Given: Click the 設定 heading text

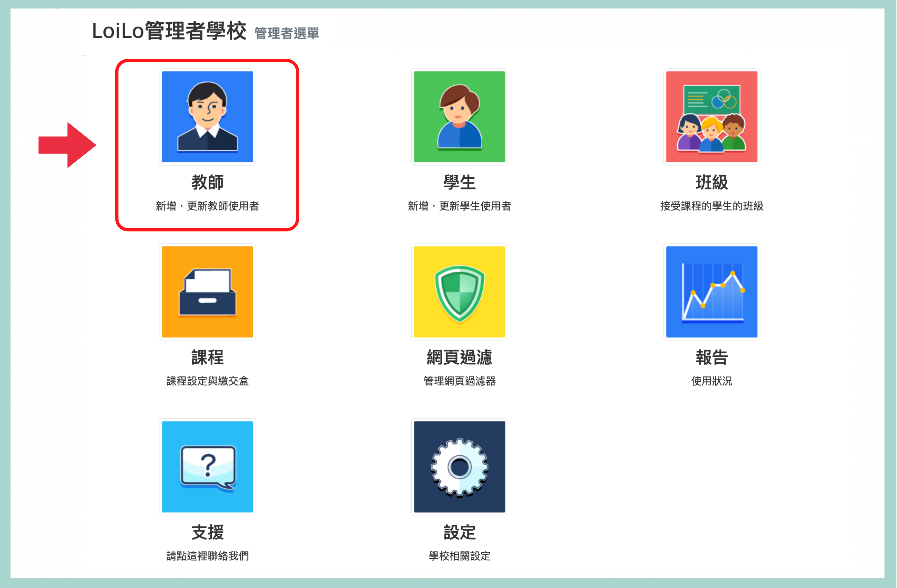Looking at the screenshot, I should [460, 532].
